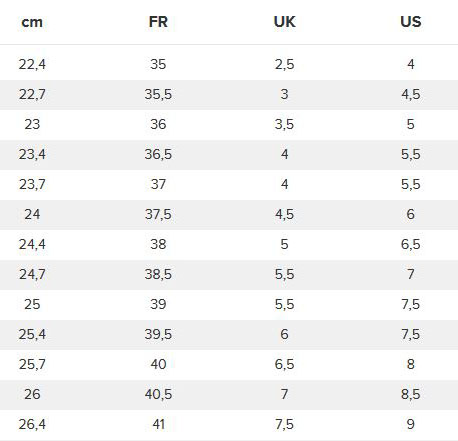Image resolution: width=458 pixels, height=441 pixels.
Task: Click FR size 40 cell
Action: pyautogui.click(x=158, y=364)
